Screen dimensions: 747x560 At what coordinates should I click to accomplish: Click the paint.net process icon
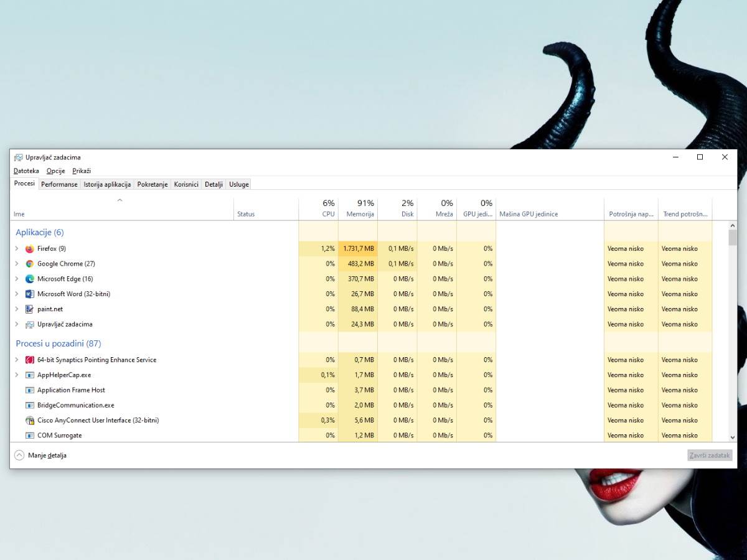tap(30, 309)
